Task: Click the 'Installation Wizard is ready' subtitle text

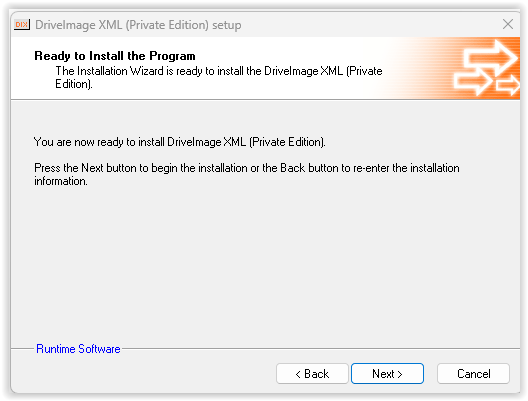Action: pos(219,77)
